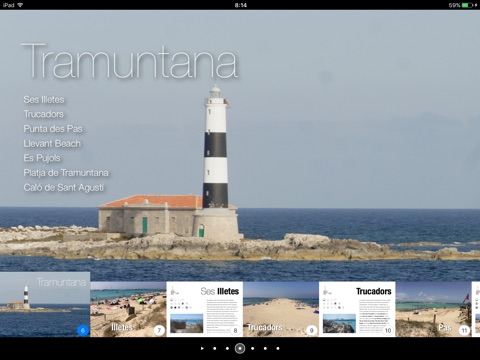Image resolution: width=480 pixels, height=360 pixels.
Task: Go to the first chapter dot after the triangle
Action: tap(215, 348)
